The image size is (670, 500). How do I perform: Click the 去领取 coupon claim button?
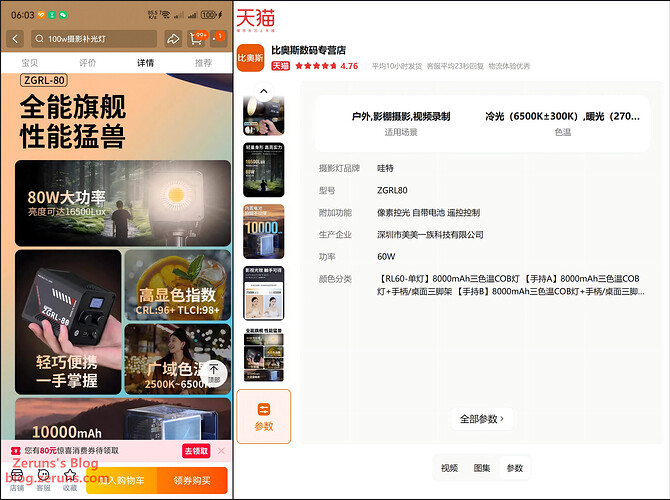pos(196,451)
